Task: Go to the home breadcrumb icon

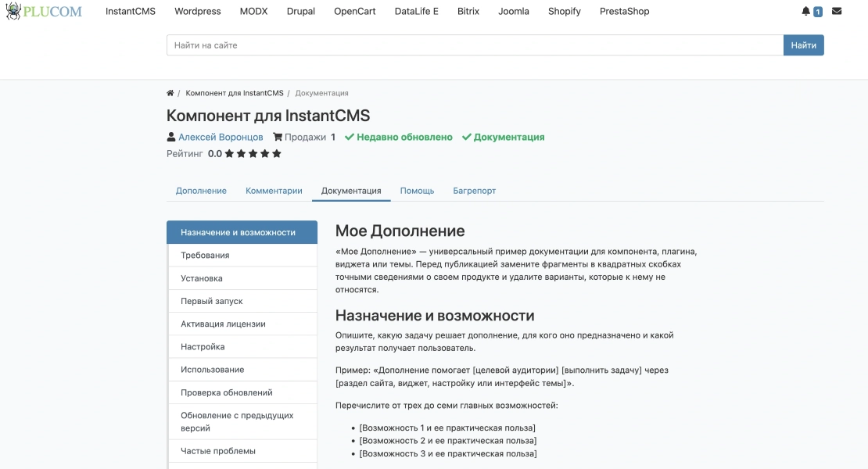Action: [x=170, y=93]
